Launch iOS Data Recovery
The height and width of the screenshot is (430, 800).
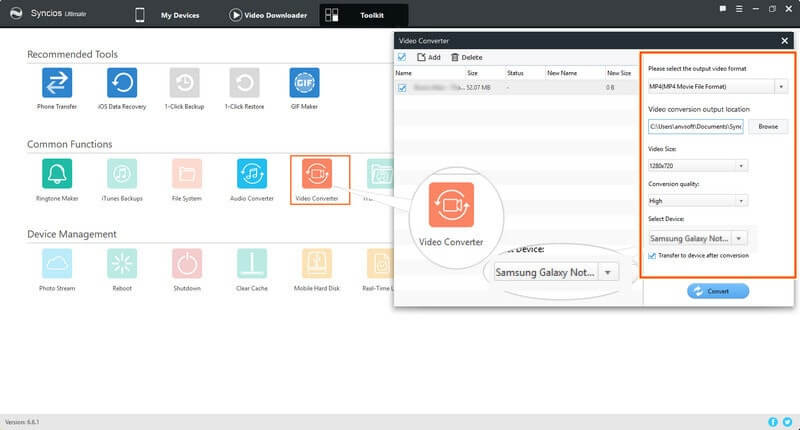point(122,83)
